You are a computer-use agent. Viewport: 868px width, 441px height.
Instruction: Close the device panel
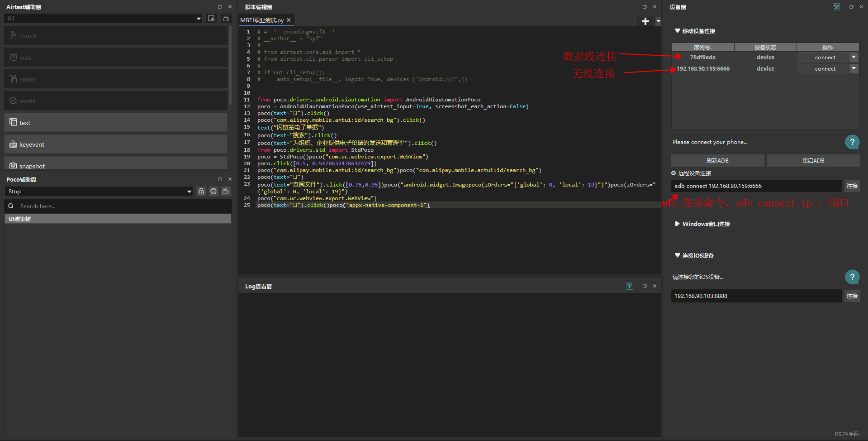[x=861, y=7]
